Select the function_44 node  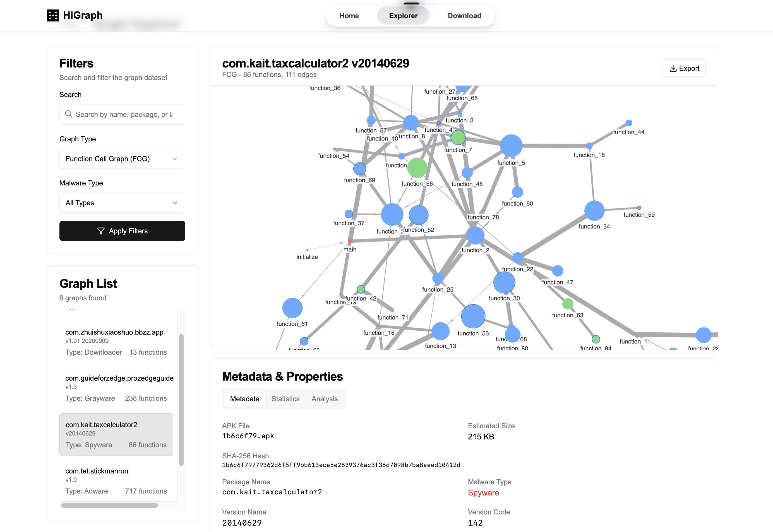tap(628, 123)
